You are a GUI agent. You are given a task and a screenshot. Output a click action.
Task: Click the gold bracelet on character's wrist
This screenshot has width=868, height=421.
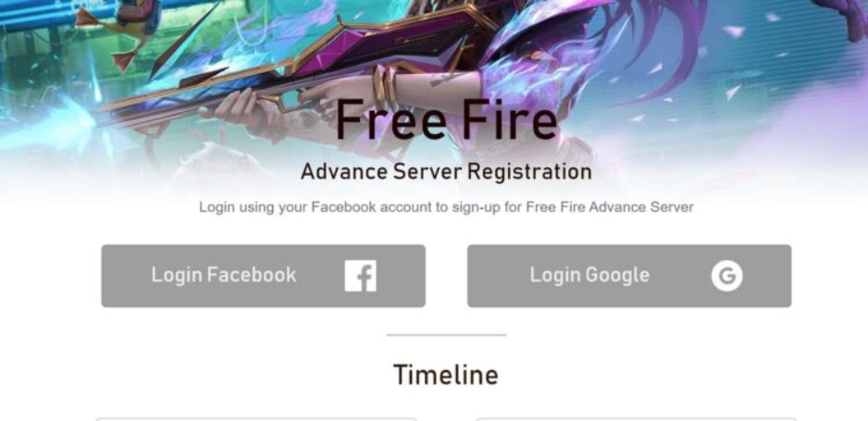(x=385, y=87)
